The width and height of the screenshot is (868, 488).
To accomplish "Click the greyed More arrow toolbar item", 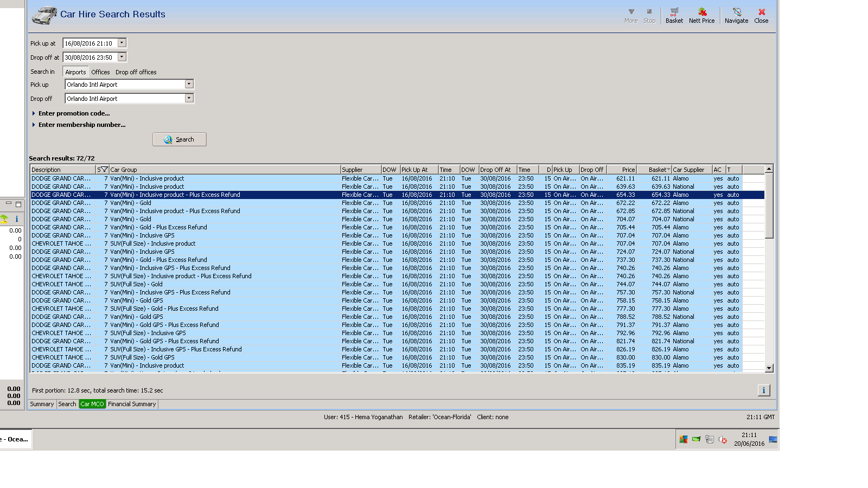I will (x=631, y=16).
